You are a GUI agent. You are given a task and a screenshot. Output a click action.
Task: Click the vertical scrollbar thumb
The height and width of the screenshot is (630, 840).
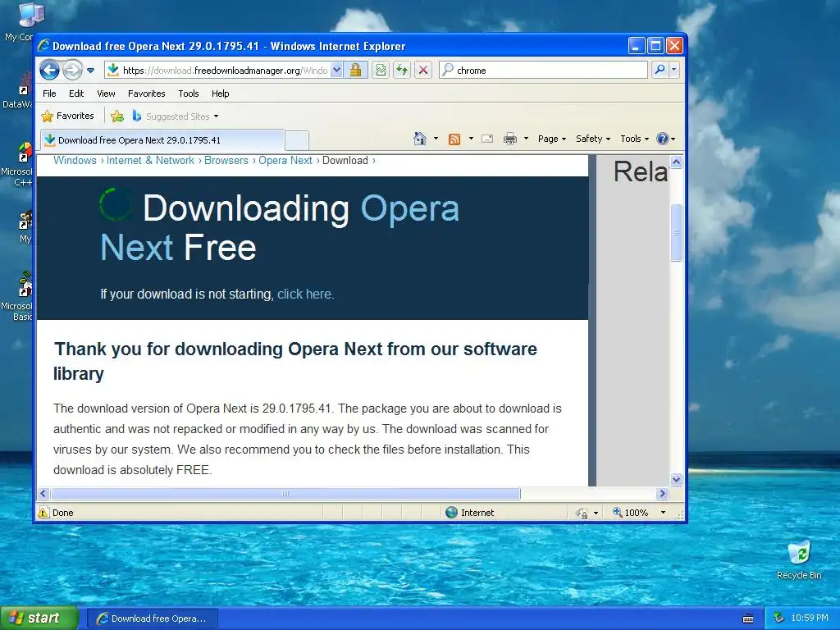click(676, 232)
